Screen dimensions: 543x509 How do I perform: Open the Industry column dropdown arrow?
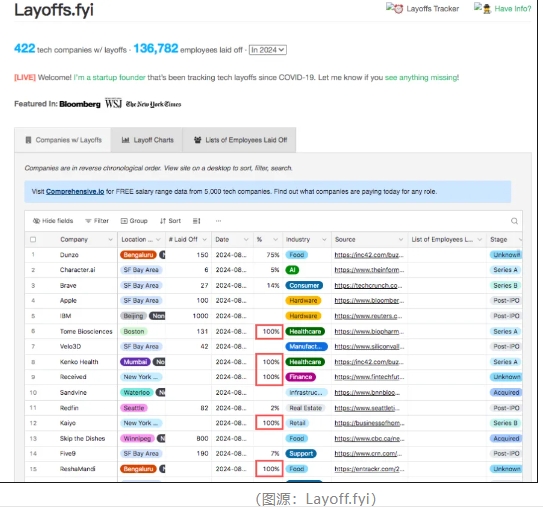(x=324, y=240)
